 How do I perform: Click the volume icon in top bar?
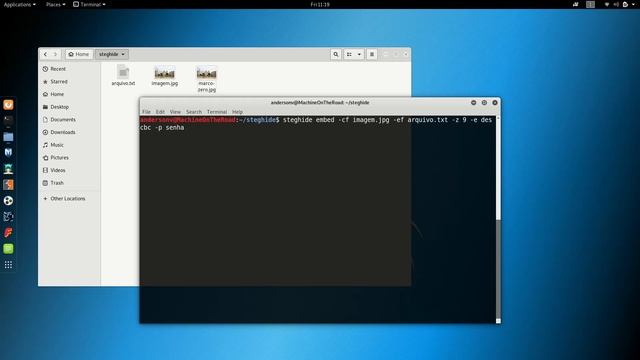tap(616, 4)
